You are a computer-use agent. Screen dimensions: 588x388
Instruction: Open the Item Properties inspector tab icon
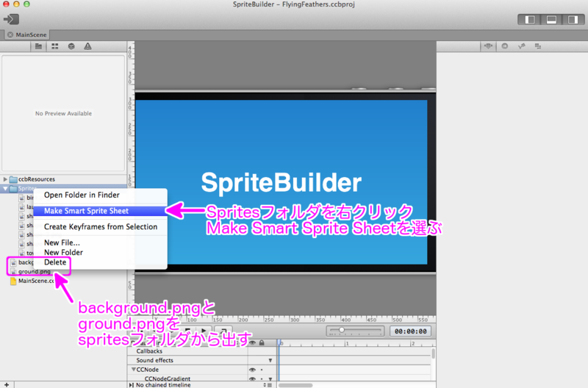[488, 46]
